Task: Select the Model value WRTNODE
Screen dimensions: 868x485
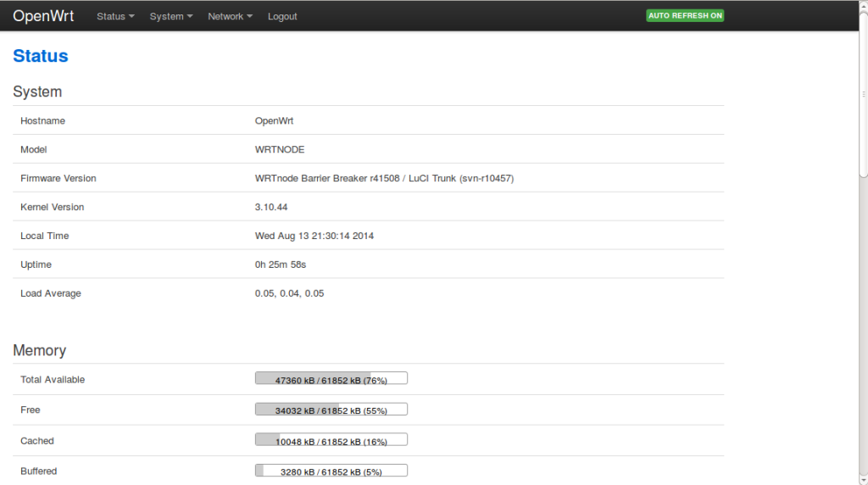Action: point(280,149)
